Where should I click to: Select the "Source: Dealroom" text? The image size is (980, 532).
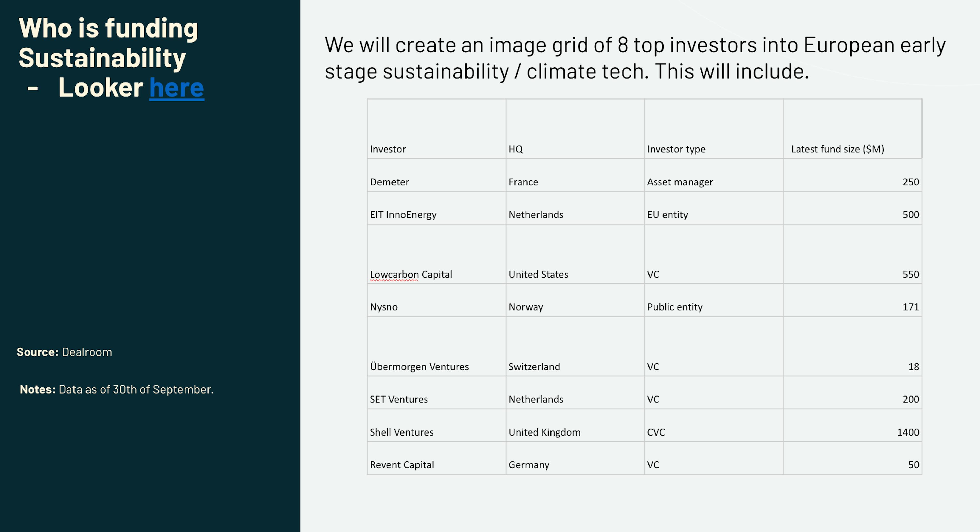coord(64,352)
